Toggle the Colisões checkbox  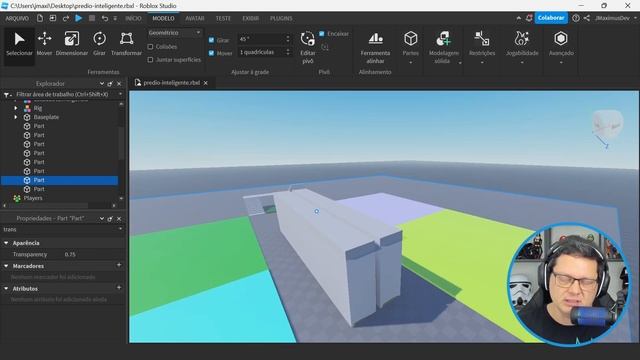pyautogui.click(x=150, y=47)
